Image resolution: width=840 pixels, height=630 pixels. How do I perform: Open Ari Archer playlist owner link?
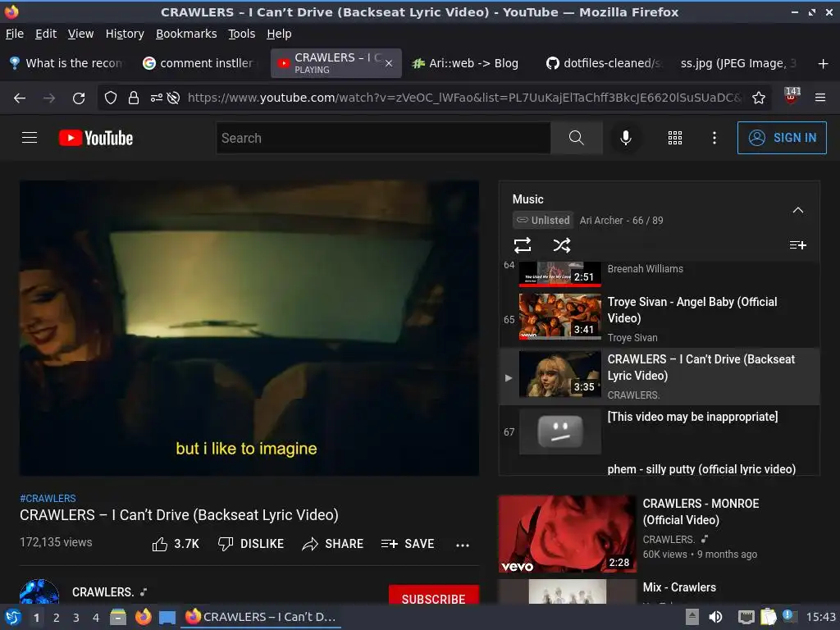point(601,220)
